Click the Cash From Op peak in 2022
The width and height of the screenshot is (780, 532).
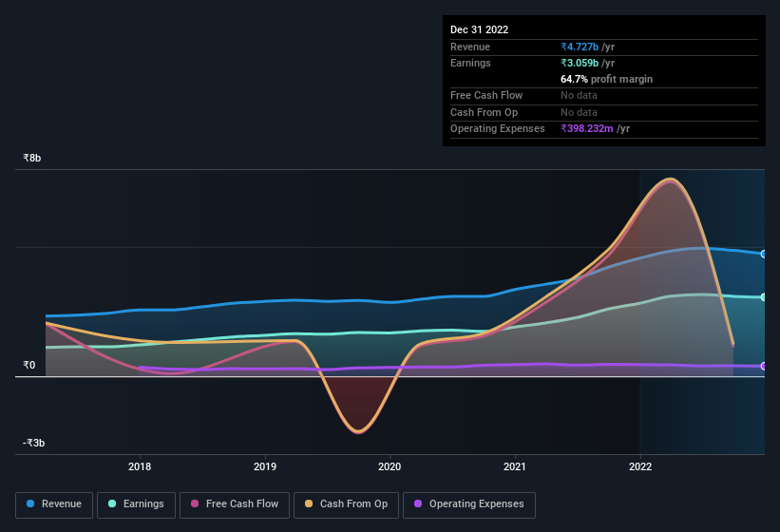[671, 179]
